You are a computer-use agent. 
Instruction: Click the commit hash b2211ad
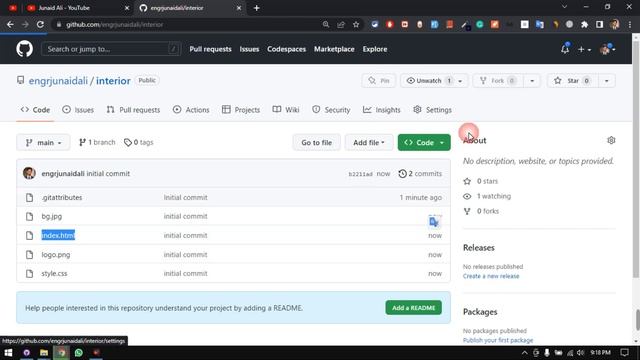pos(360,174)
